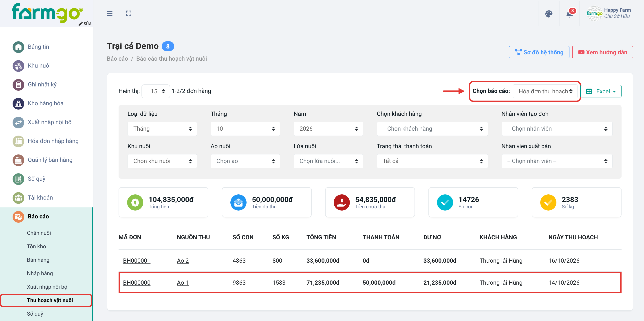Click the Xem hướng dẫn button
The image size is (644, 321).
[x=602, y=52]
